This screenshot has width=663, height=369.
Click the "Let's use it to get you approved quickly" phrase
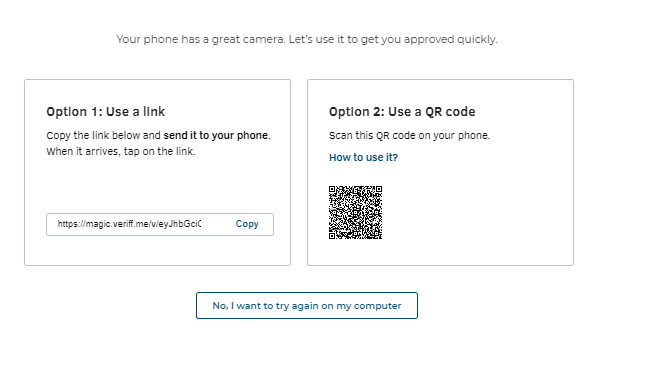click(x=393, y=39)
